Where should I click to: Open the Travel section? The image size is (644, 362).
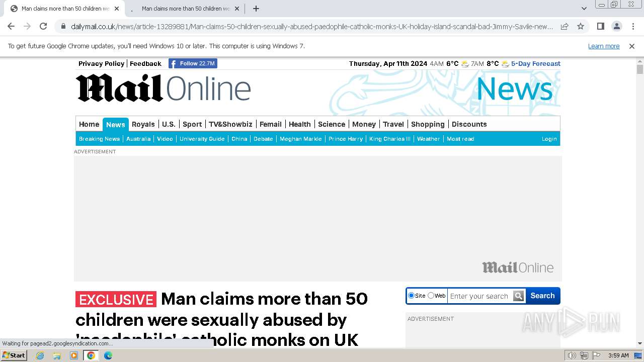(393, 124)
